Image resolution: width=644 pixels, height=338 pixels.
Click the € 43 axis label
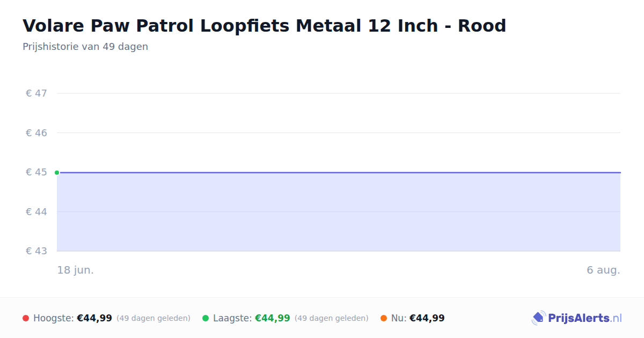click(36, 251)
